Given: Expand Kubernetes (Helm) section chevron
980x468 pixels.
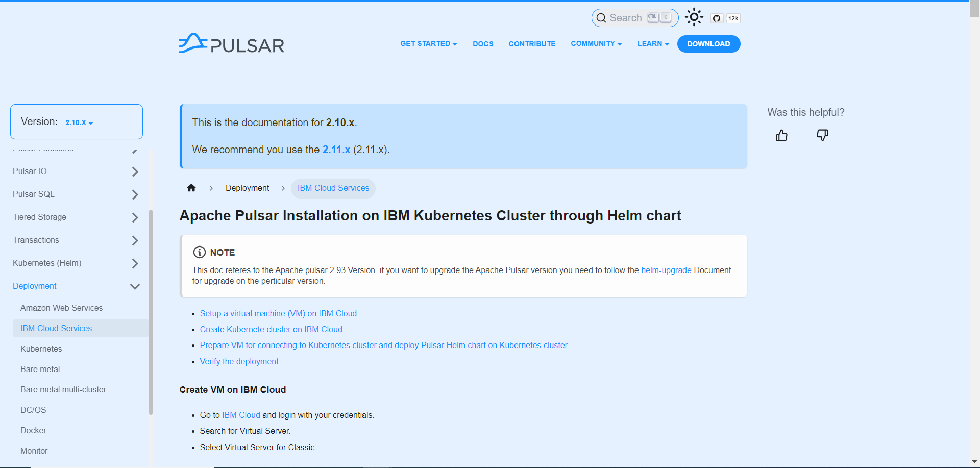Looking at the screenshot, I should coord(135,263).
